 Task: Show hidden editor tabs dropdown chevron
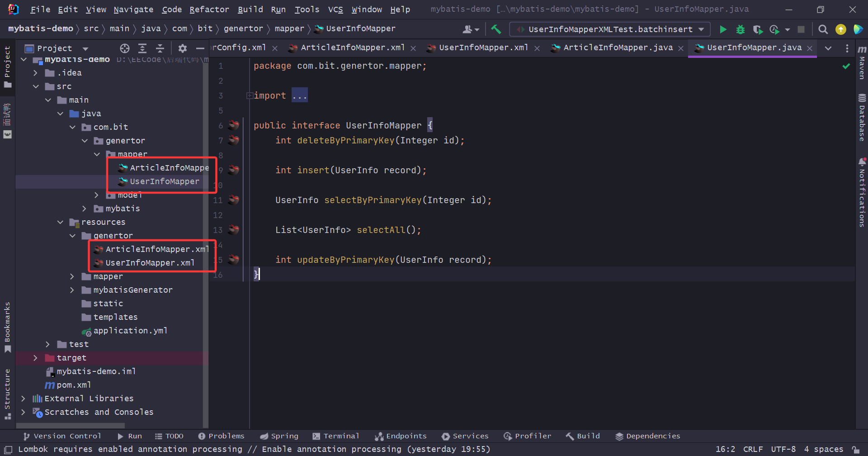pos(828,48)
